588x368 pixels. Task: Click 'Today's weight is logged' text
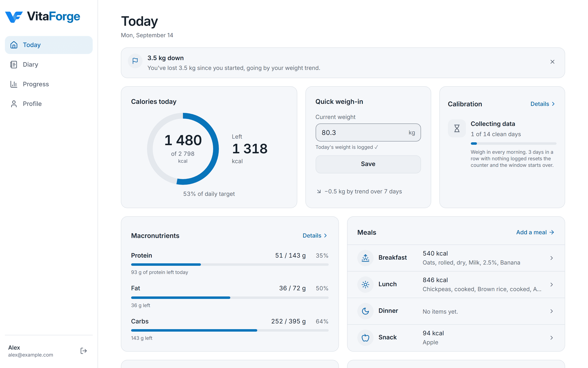[x=346, y=147]
